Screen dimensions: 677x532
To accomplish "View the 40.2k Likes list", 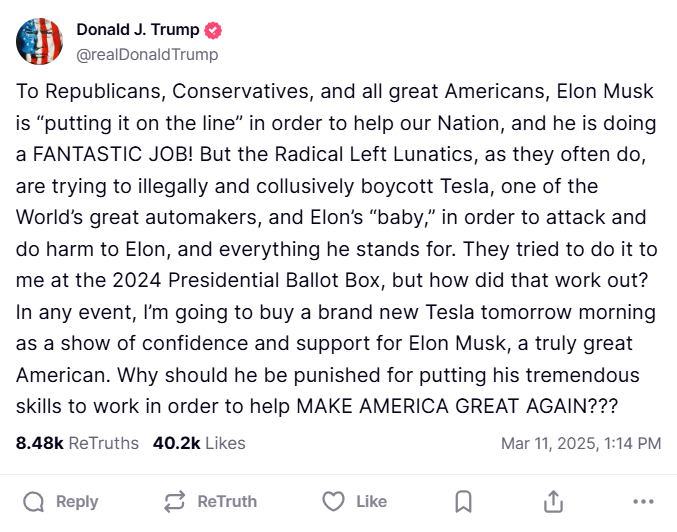I will (x=199, y=442).
